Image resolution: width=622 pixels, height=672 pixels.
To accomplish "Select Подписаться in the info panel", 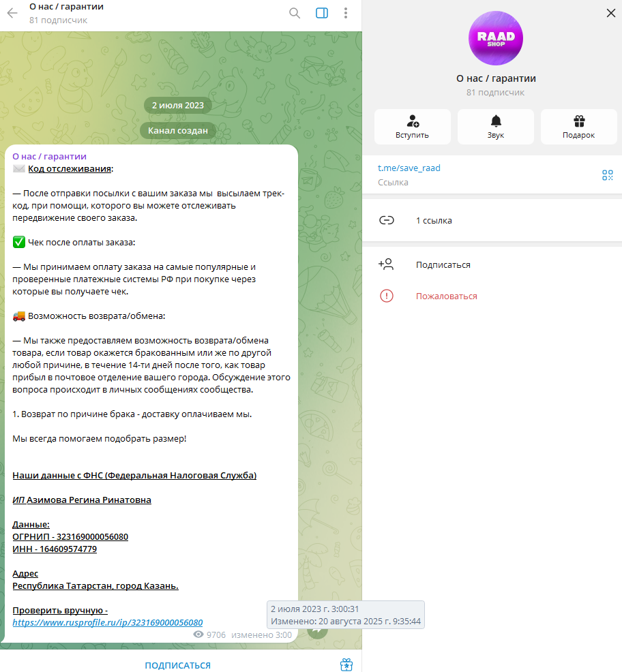I will tap(492, 265).
